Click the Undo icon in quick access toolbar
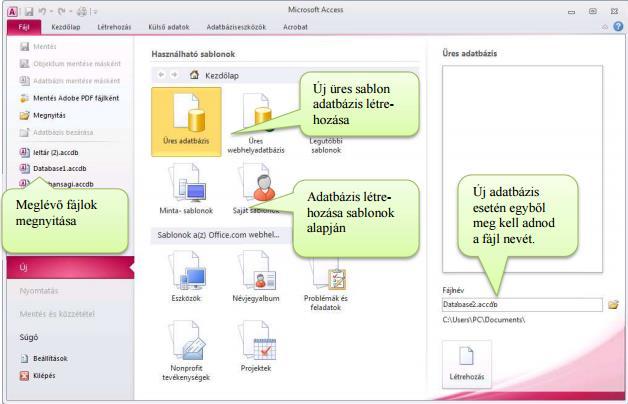 (x=42, y=12)
